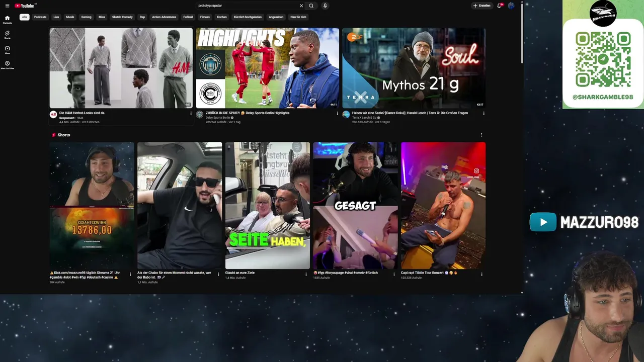Screen dimensions: 644x362
Task: Open the H&M channel avatar
Action: pos(53,115)
